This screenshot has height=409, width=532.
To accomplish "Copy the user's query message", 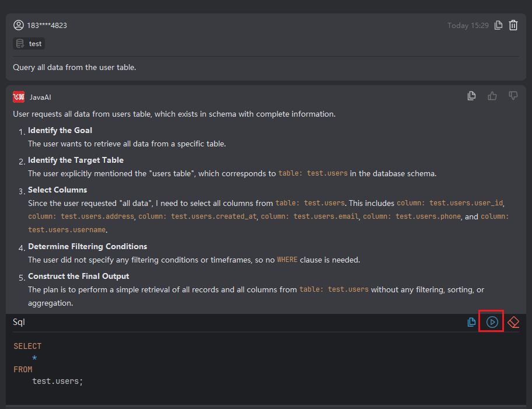I will [498, 25].
